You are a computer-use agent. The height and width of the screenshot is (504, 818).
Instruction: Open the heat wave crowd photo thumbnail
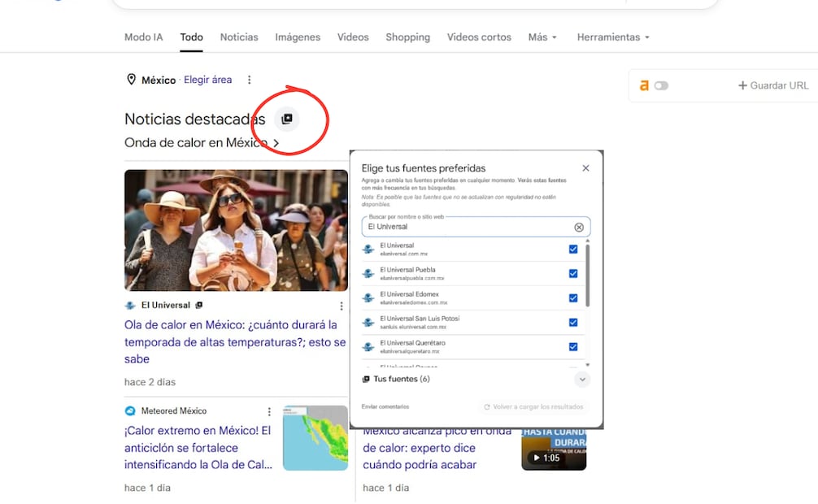(236, 230)
